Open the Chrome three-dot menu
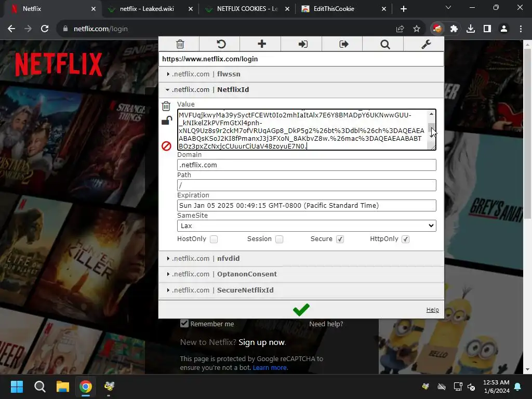The width and height of the screenshot is (532, 399). (x=521, y=29)
